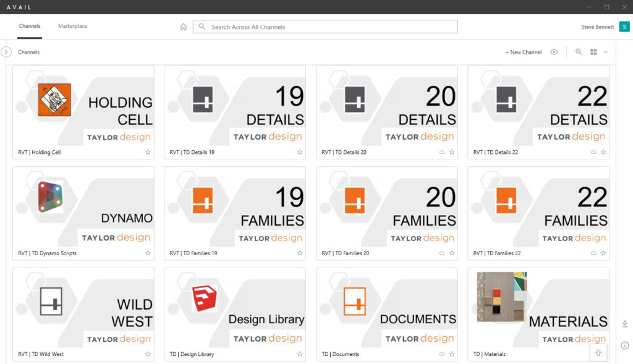Click the 'RVT | TD Details 19' label
This screenshot has width=633, height=364.
[x=192, y=152]
